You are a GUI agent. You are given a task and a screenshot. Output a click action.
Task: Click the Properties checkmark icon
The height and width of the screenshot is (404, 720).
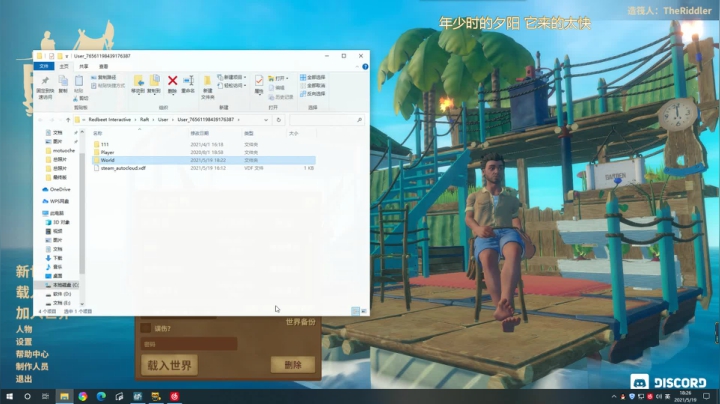pyautogui.click(x=259, y=81)
